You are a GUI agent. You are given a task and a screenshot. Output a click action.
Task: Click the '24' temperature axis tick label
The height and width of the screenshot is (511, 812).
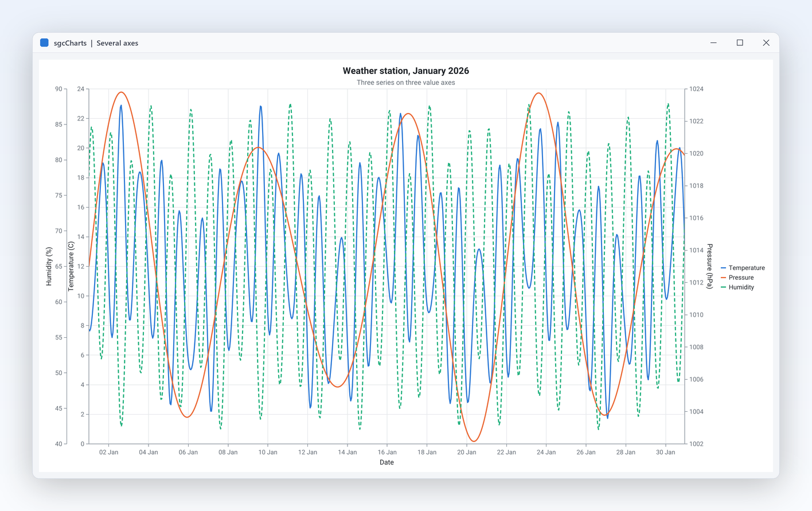point(81,89)
